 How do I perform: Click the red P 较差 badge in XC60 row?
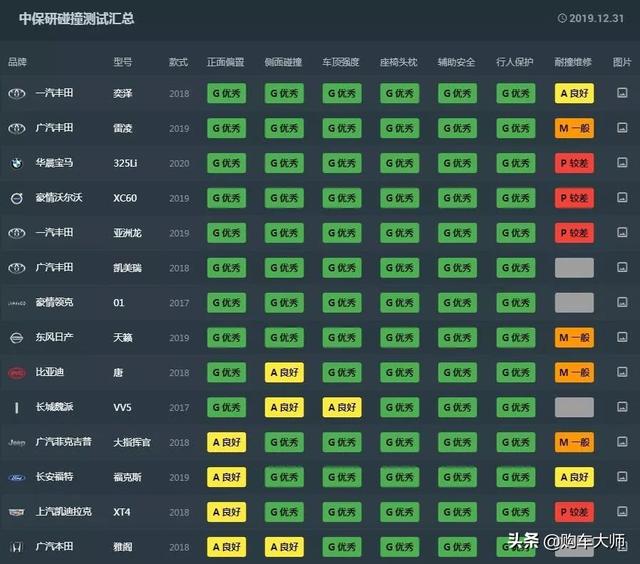[x=574, y=198]
